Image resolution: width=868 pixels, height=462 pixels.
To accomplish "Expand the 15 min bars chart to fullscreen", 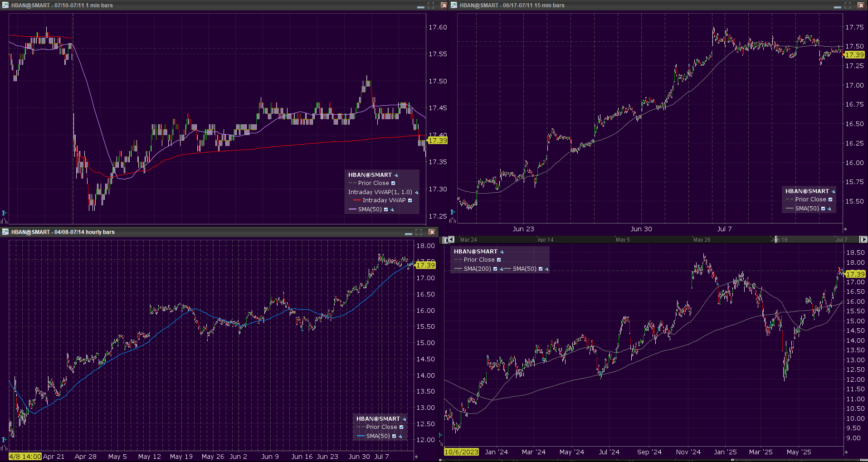I will pos(847,5).
